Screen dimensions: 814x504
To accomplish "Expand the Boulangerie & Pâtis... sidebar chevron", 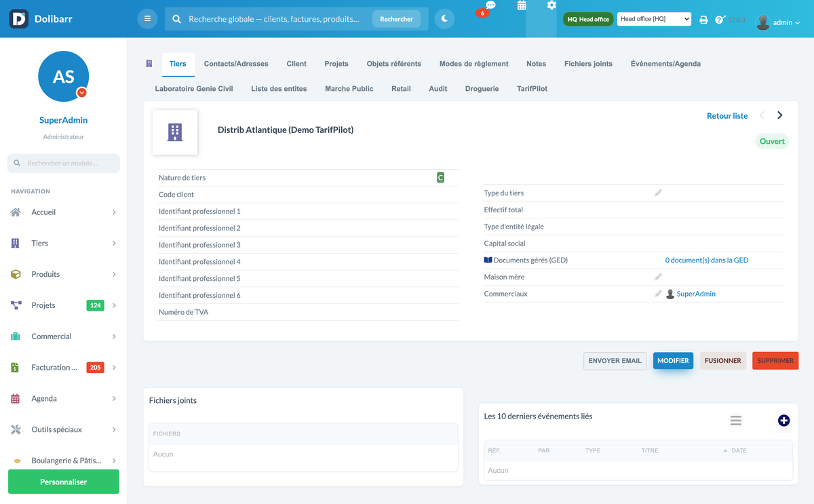I will tap(114, 461).
